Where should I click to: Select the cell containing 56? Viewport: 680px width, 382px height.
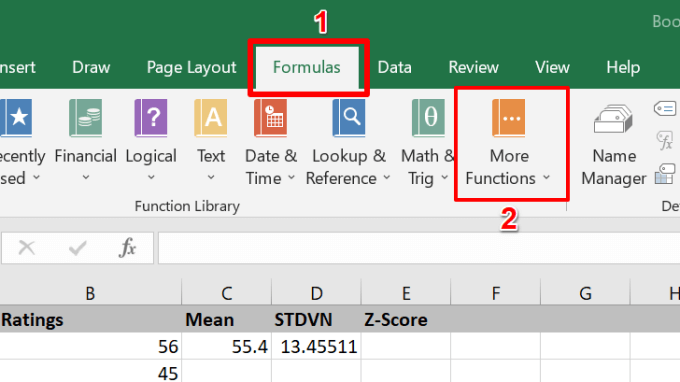click(x=90, y=346)
